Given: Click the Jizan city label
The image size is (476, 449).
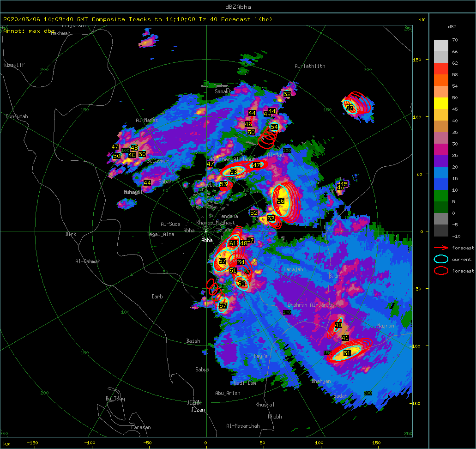Looking at the screenshot, I should coord(198,410).
